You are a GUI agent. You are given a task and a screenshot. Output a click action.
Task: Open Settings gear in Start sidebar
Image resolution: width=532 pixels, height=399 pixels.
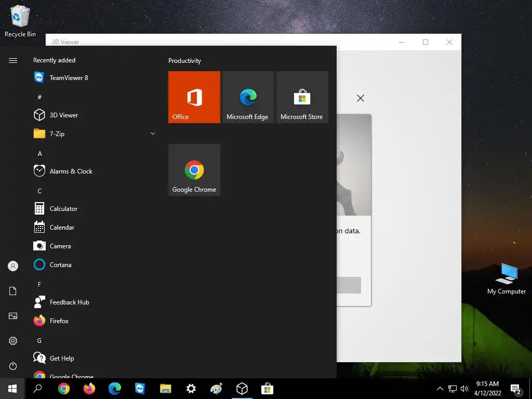(x=13, y=341)
